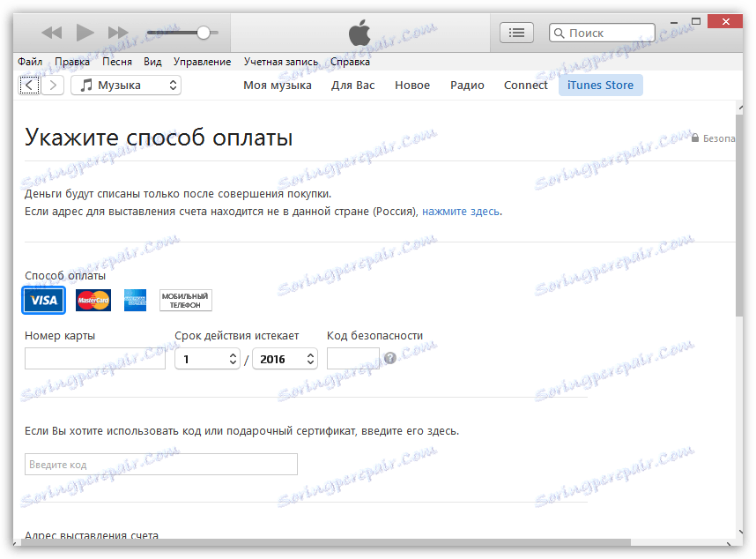Click the Введите код gift code field
This screenshot has width=756, height=559.
161,464
